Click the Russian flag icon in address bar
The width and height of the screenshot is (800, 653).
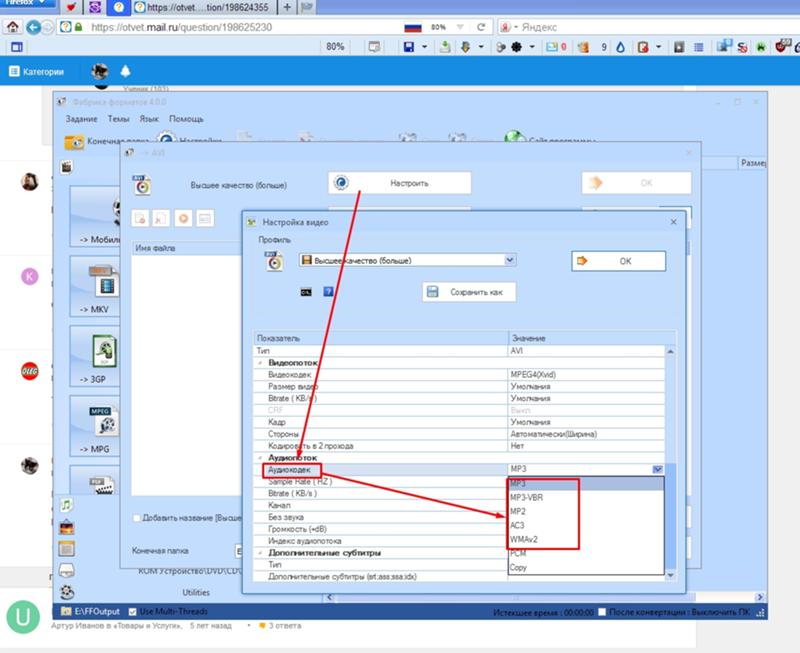click(413, 28)
